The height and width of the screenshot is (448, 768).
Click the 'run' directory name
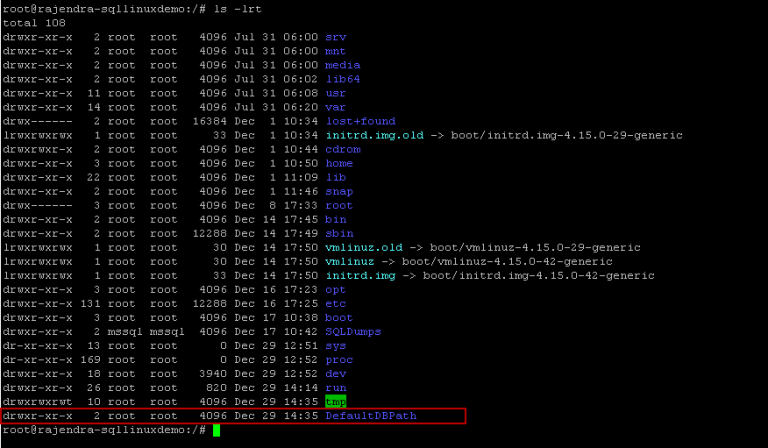point(336,388)
